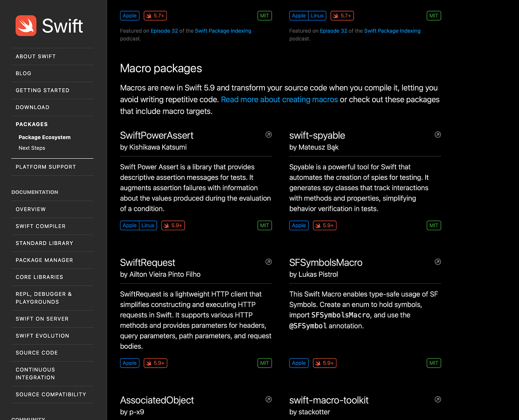
Task: Open SwiftPowerAssert external link arrow icon
Action: tap(269, 135)
